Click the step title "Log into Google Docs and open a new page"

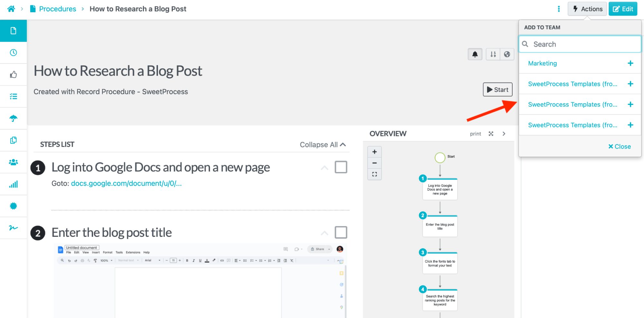pyautogui.click(x=160, y=168)
